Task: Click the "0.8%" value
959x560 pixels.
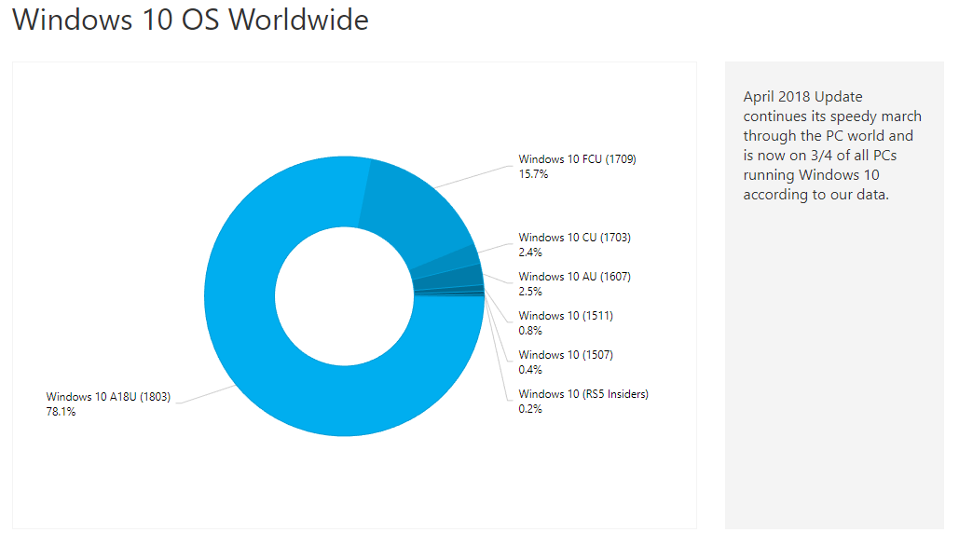Action: pyautogui.click(x=530, y=331)
